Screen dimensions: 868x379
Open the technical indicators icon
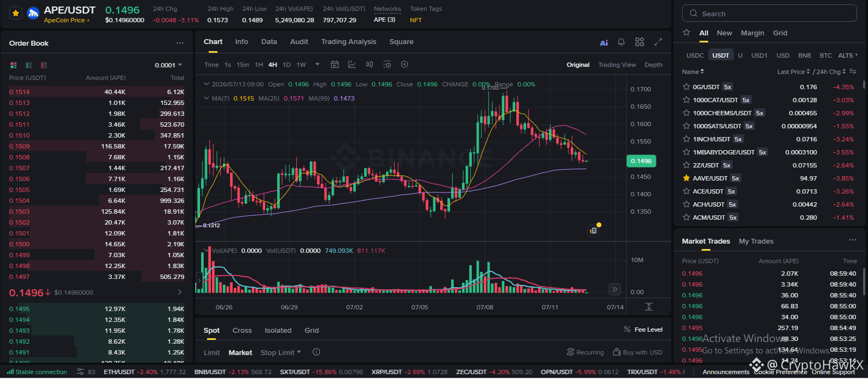(x=352, y=65)
